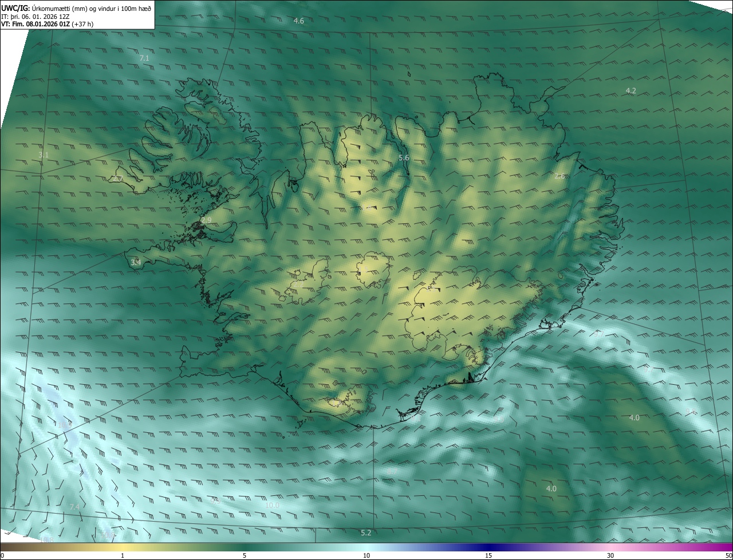Pick the 5.6 value label over north Iceland

(x=404, y=157)
